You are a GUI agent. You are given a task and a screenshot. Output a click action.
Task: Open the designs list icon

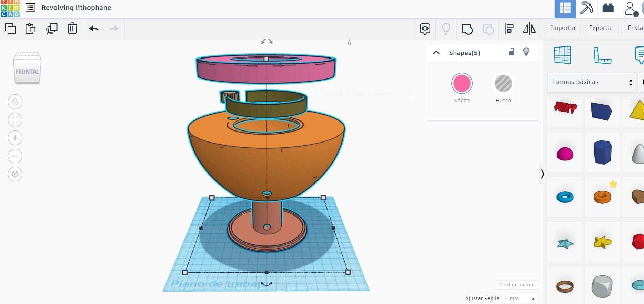(30, 8)
